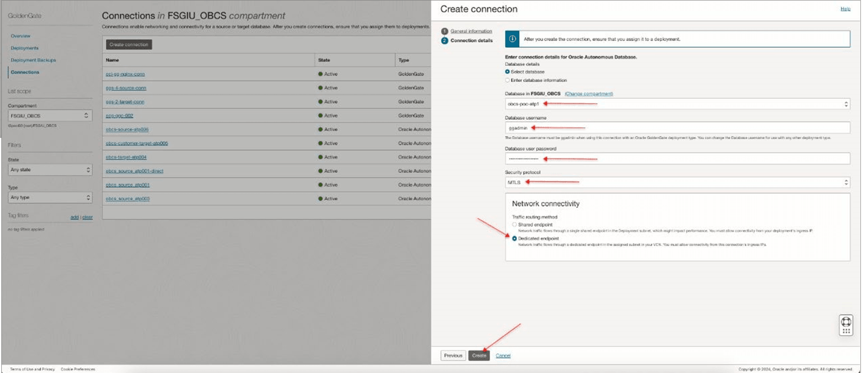Select Connections in the side menu
This screenshot has width=868, height=373.
[x=25, y=72]
